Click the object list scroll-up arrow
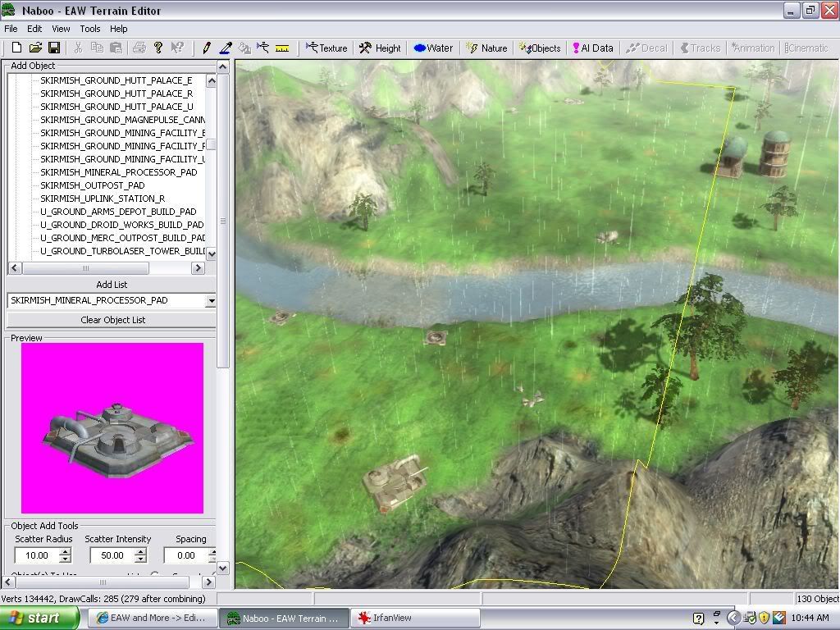This screenshot has width=840, height=630. coord(211,81)
